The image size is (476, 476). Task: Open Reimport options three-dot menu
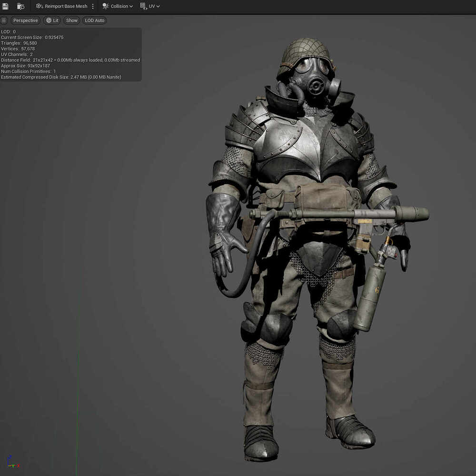tap(93, 6)
